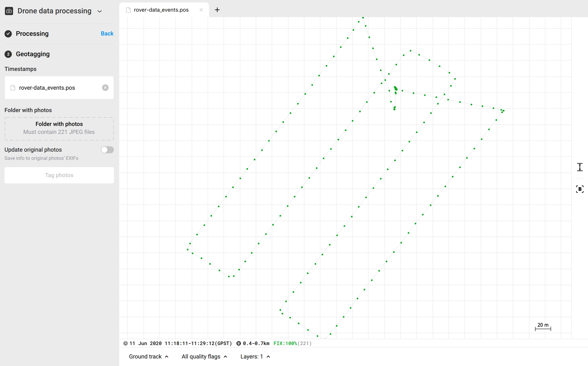Add a new tab with plus icon
Screen dimensions: 588x366
point(217,10)
